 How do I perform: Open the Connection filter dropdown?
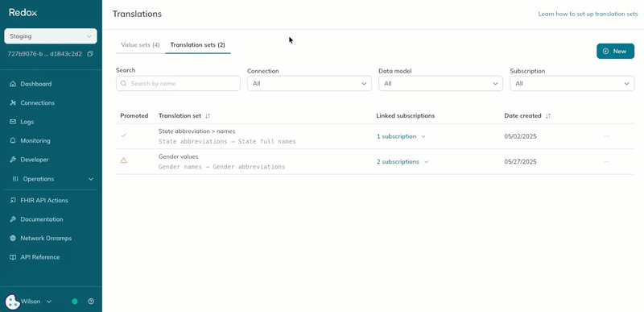point(309,84)
